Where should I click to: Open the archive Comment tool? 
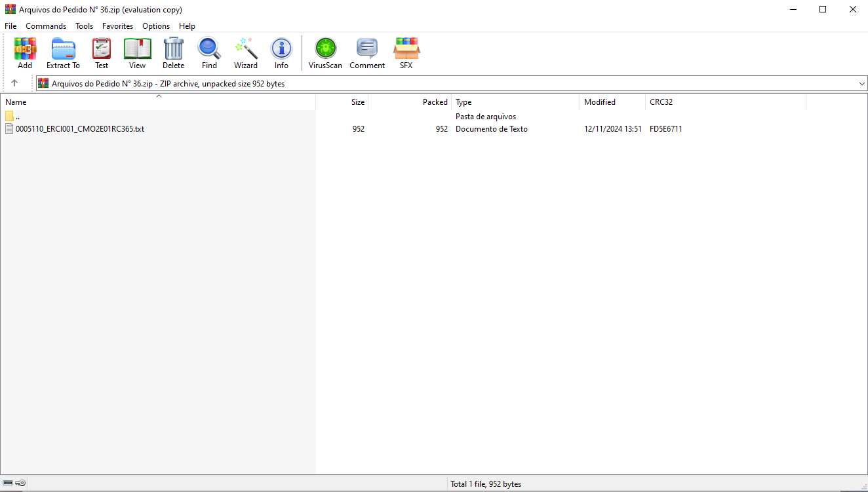(367, 53)
